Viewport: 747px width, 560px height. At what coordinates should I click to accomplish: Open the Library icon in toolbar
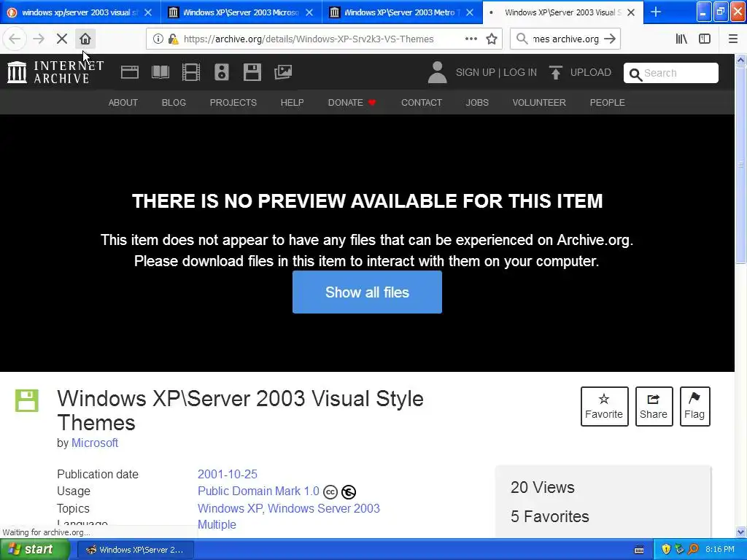point(681,39)
